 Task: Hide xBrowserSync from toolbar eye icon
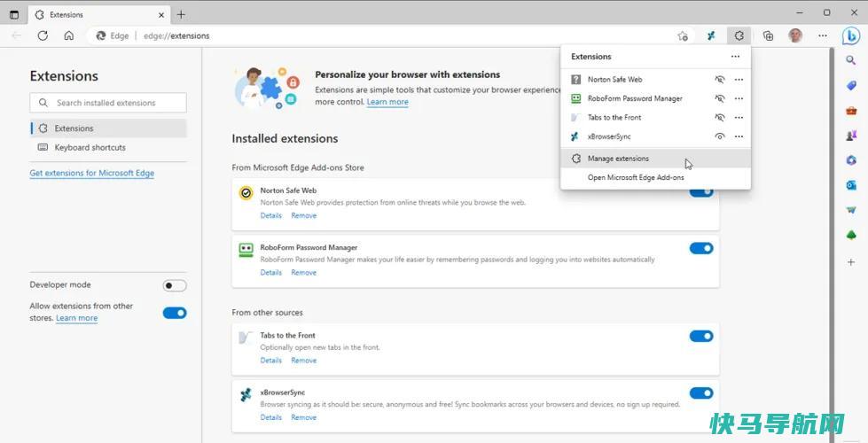[x=720, y=136]
